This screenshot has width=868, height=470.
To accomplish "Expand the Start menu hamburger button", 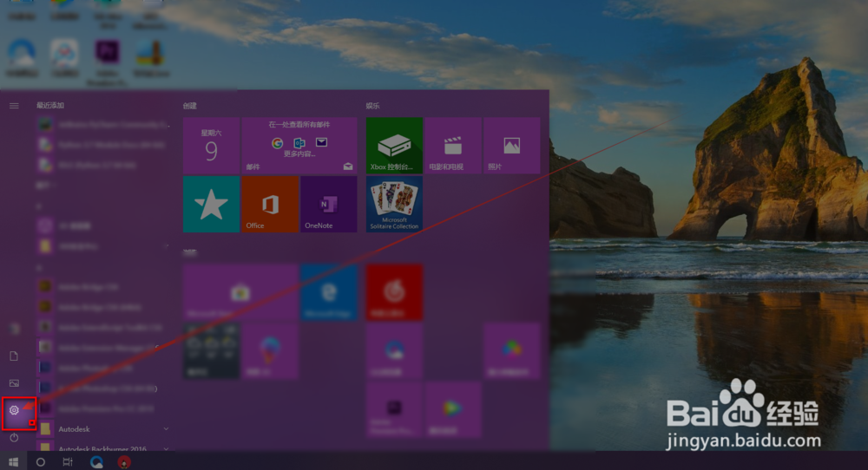I will coord(15,106).
